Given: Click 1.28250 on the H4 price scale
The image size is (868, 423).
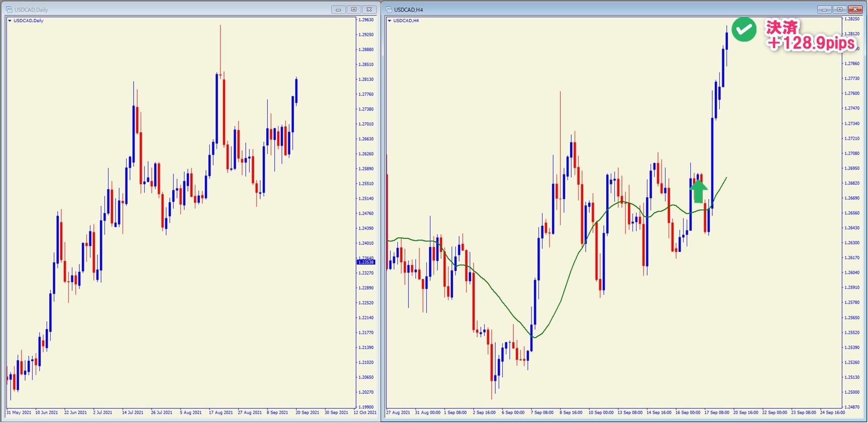Looking at the screenshot, I should pyautogui.click(x=852, y=19).
